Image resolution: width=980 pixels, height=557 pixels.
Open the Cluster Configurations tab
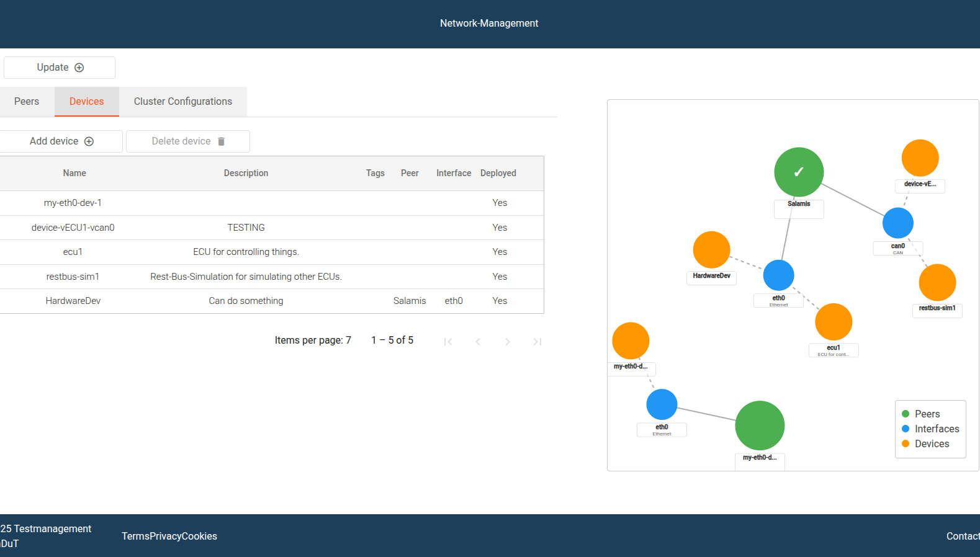tap(182, 102)
